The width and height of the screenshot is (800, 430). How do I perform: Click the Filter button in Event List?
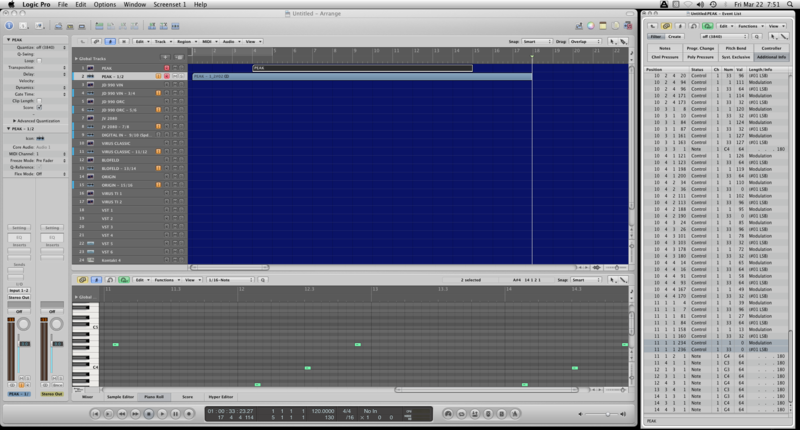click(655, 36)
